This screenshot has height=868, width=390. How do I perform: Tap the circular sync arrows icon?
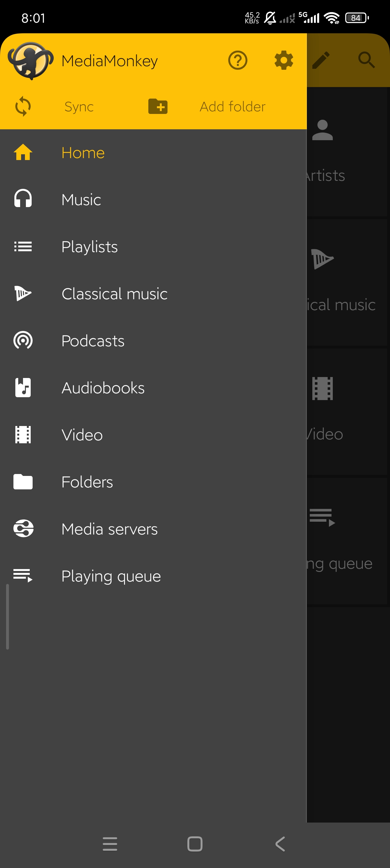(x=23, y=107)
